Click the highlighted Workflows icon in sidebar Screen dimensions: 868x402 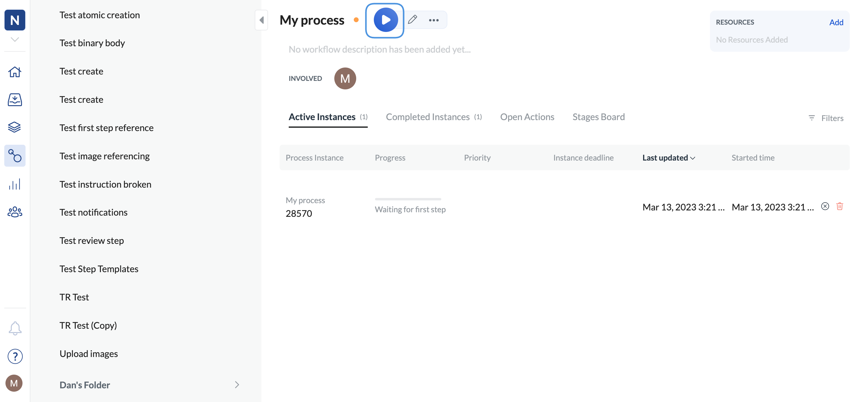15,155
